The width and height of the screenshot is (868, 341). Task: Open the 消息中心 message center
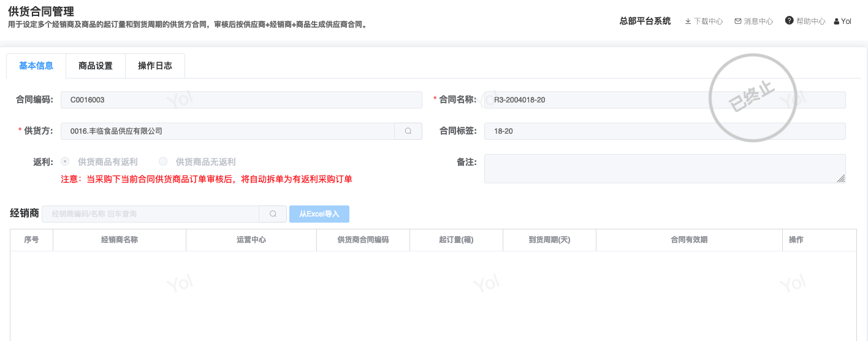coord(754,21)
